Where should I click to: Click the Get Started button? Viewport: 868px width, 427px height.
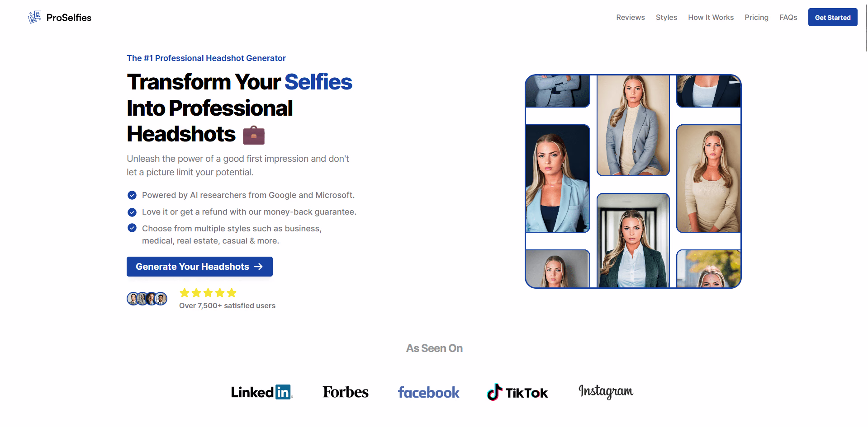833,17
